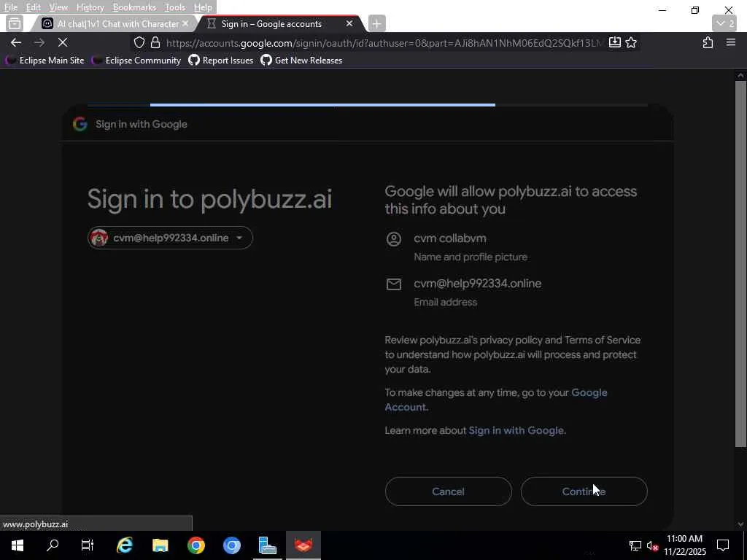Select the Sign in – Google accounts tab
Image resolution: width=747 pixels, height=560 pixels.
(280, 23)
